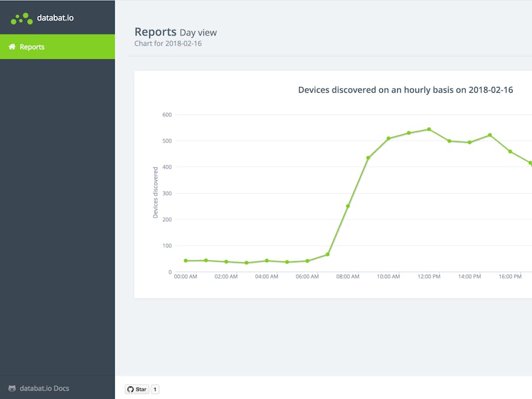Select Reports in the sidebar

(x=31, y=46)
